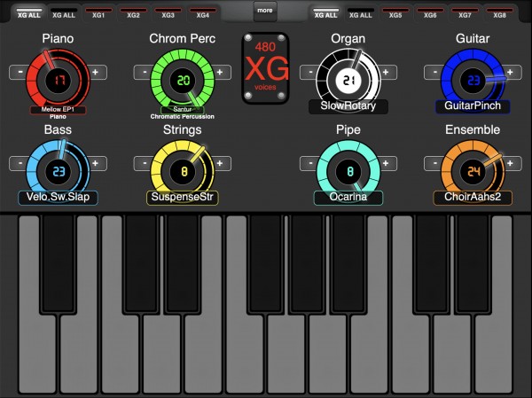Click the 'Strings' category heading
Image resolution: width=532 pixels, height=398 pixels.
[183, 130]
